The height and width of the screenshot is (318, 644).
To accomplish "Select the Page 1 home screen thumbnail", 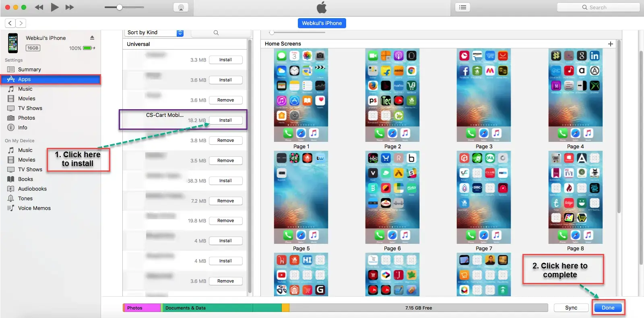I will point(301,95).
